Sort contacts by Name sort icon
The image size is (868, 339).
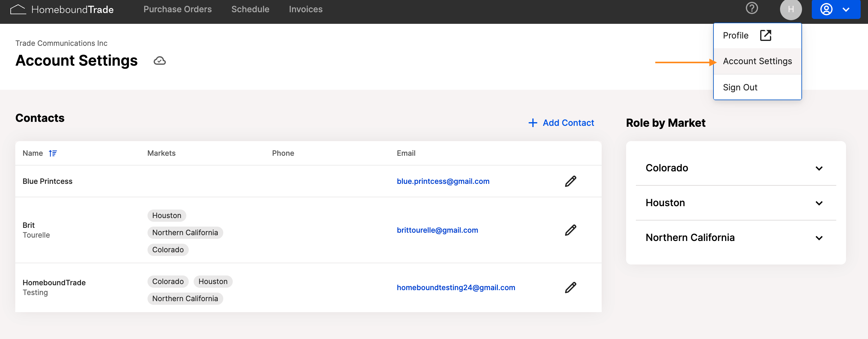(53, 153)
